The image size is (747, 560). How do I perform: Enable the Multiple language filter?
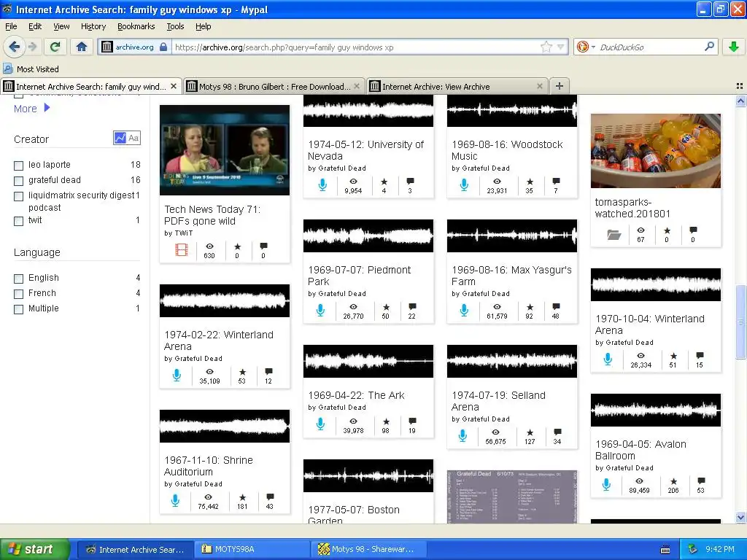(18, 309)
